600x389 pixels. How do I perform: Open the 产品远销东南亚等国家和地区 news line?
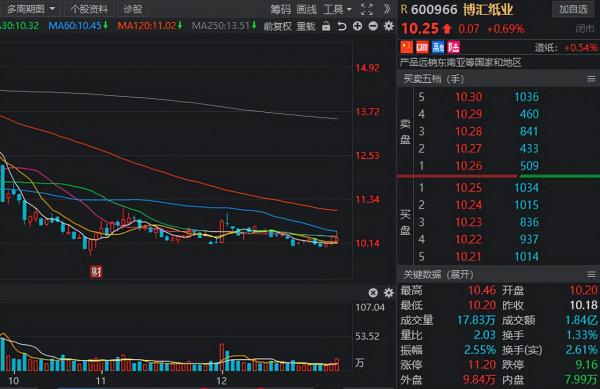click(x=461, y=62)
